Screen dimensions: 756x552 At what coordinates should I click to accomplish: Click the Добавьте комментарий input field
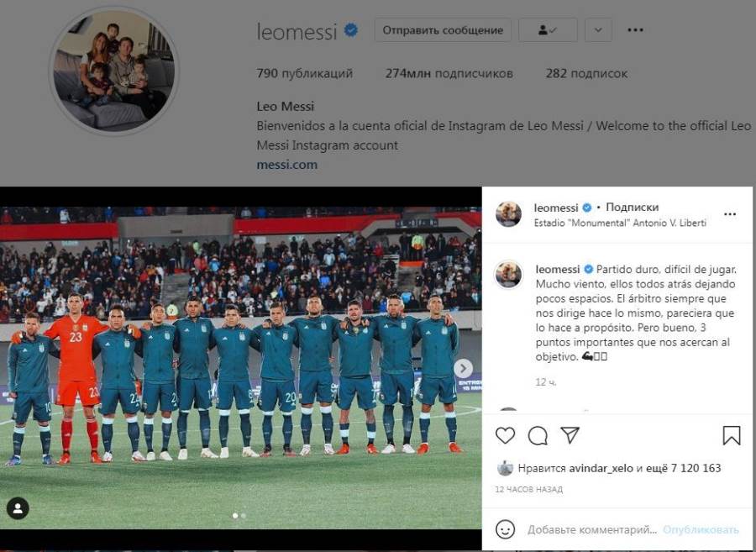coord(591,529)
